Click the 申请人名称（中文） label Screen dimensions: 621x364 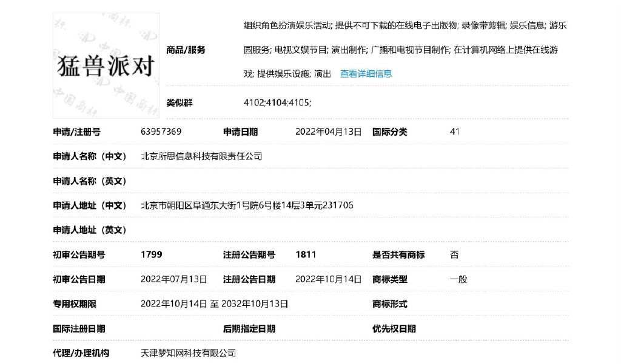pos(90,156)
